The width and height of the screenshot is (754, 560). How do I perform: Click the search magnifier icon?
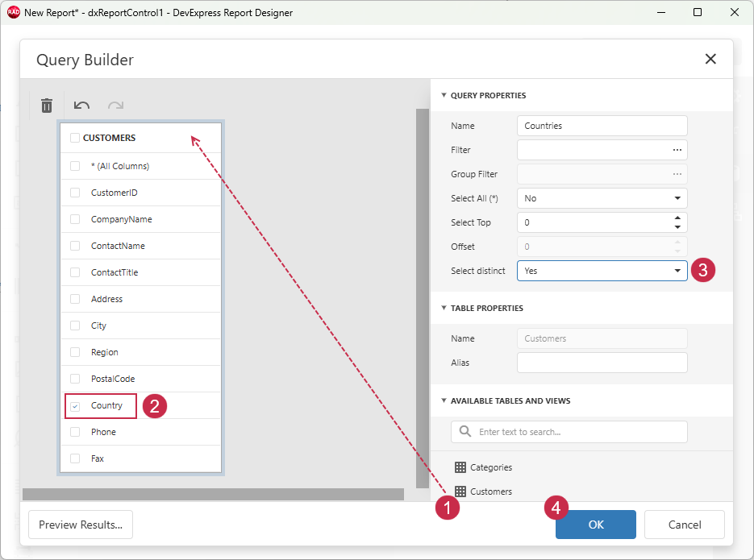(x=465, y=431)
